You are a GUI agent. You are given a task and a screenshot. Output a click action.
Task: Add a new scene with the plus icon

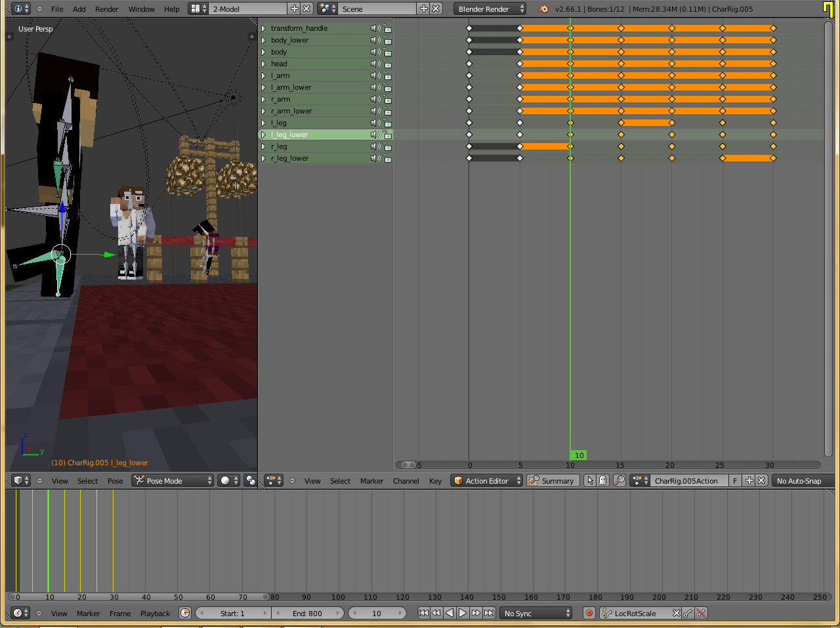pyautogui.click(x=424, y=9)
